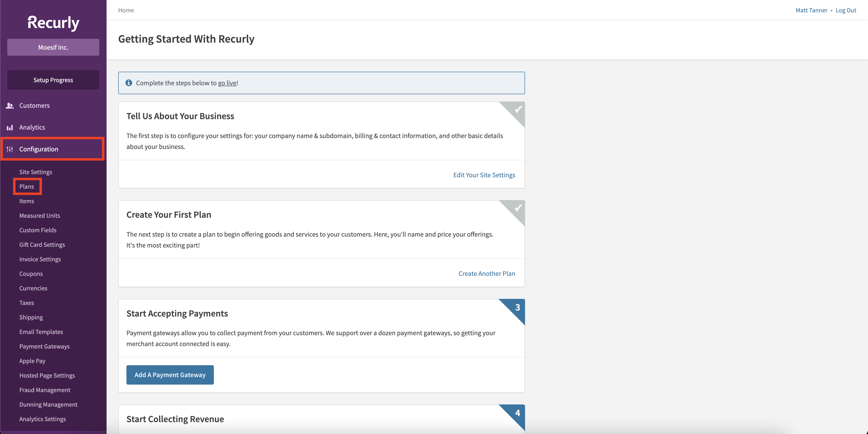
Task: Click Edit Your Site Settings
Action: (x=484, y=175)
